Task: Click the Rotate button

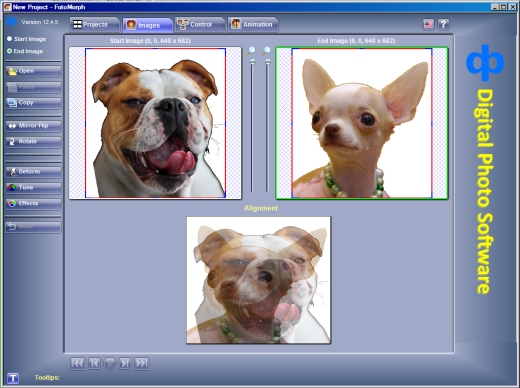Action: [33, 141]
